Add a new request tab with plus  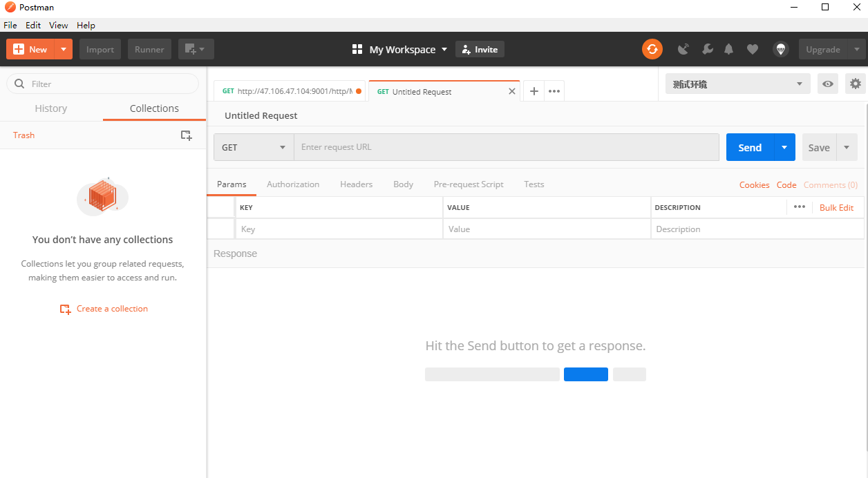click(534, 91)
